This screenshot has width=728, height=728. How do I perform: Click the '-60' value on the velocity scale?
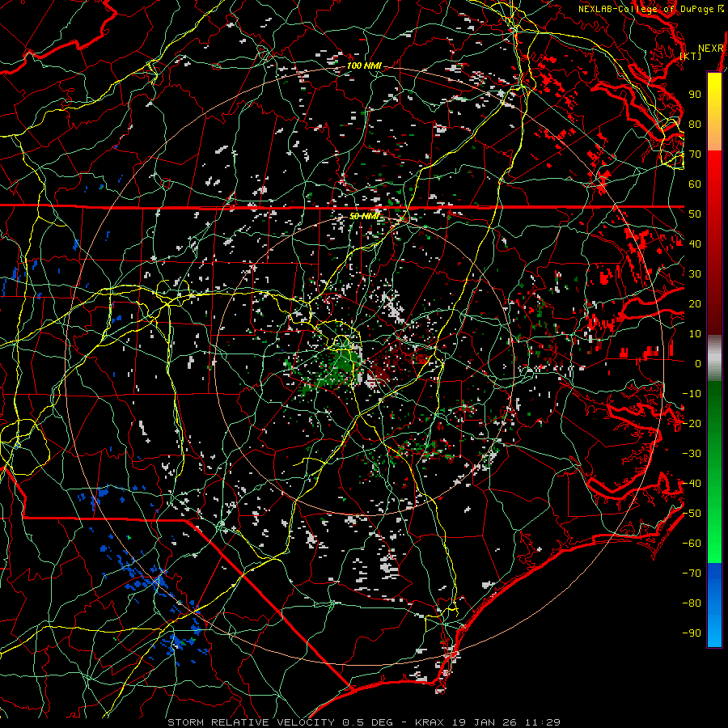692,544
